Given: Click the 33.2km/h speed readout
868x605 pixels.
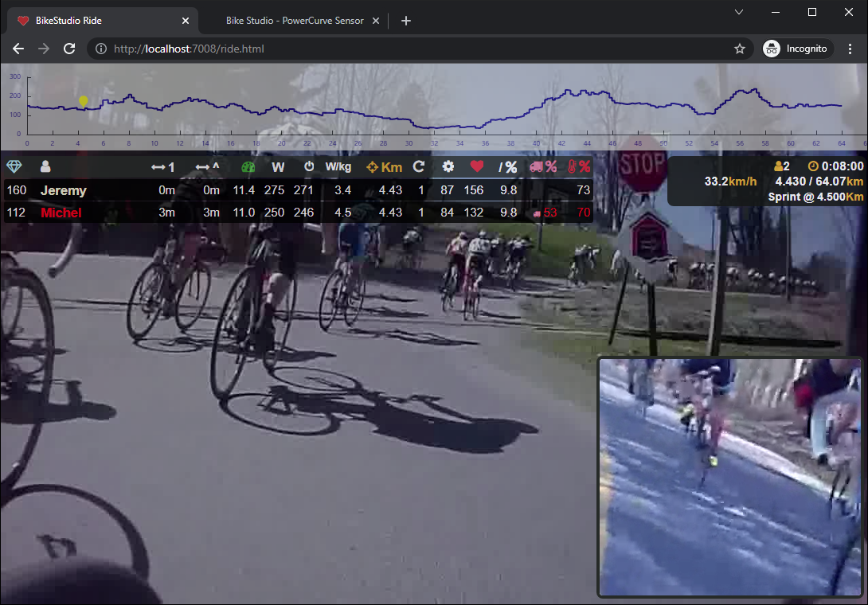Looking at the screenshot, I should tap(730, 181).
